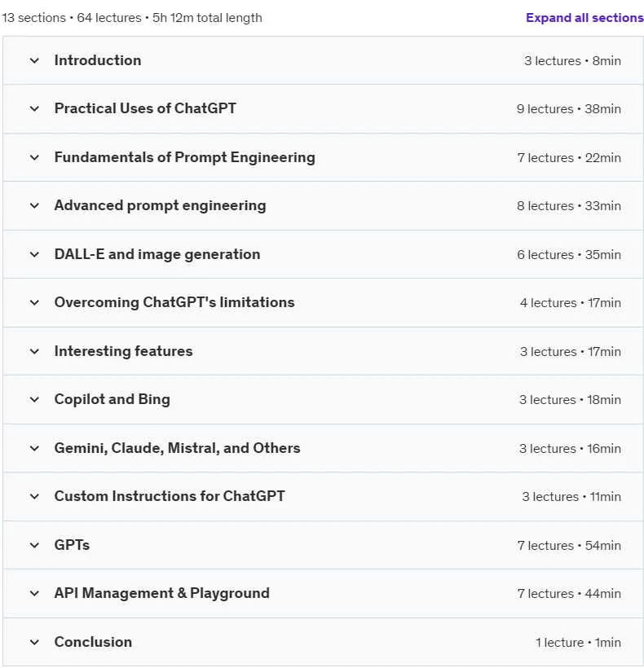Expand all sections link
Viewport: 644px width, 668px height.
tap(584, 17)
